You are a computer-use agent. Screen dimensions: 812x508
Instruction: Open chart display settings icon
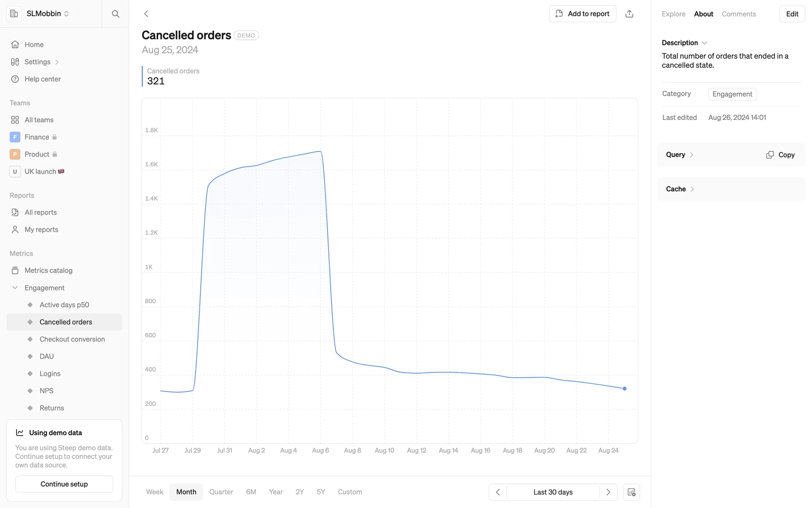(x=631, y=492)
